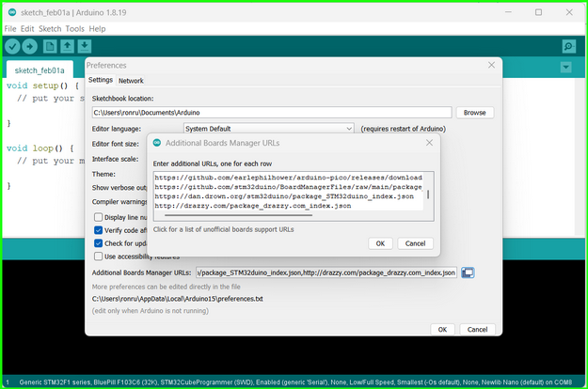Switch to the Network tab
Viewport: 588px width, 389px height.
tap(131, 81)
